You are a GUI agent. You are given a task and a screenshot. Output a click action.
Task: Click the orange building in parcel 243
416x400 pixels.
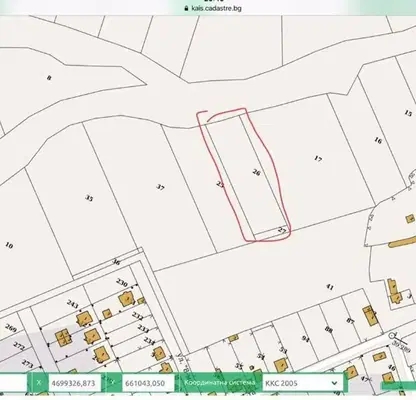[83, 319]
